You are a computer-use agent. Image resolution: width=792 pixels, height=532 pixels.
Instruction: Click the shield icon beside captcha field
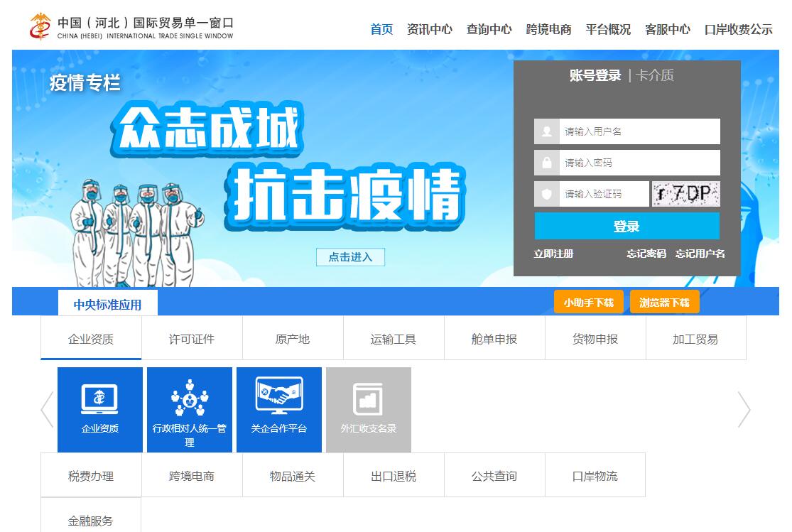[x=546, y=194]
